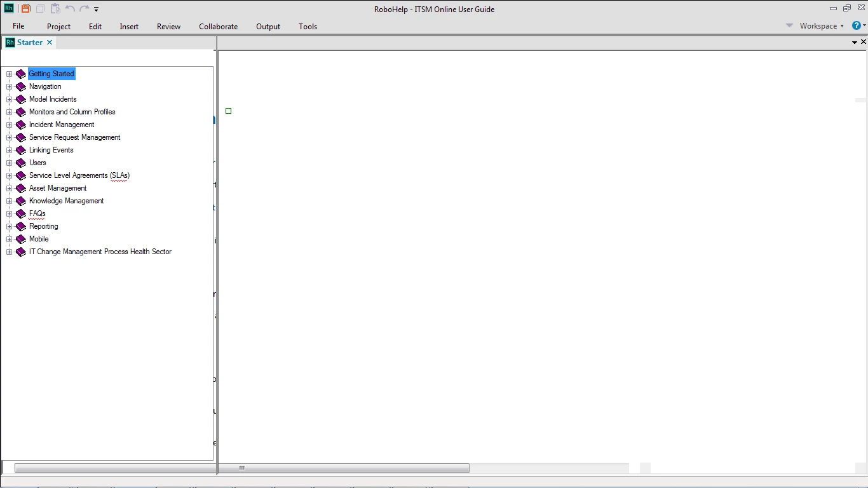868x488 pixels.
Task: Expand the Monitors and Column Profiles book
Action: 10,112
